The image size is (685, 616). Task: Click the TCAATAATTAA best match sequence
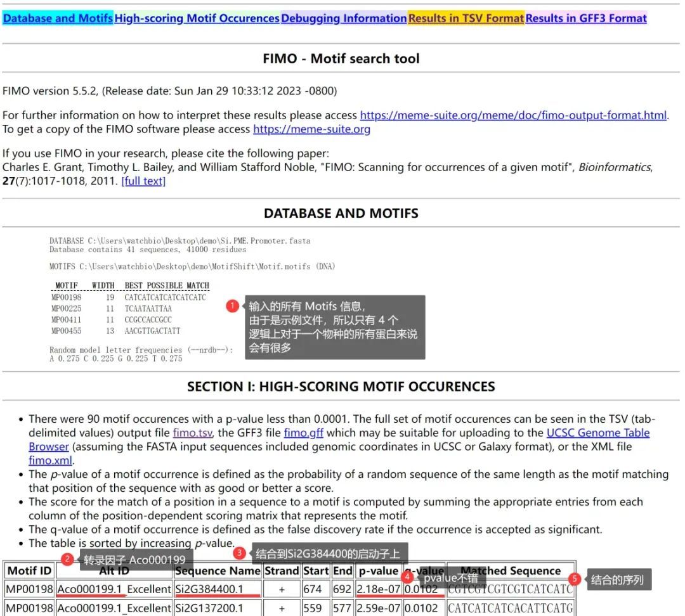coord(148,309)
